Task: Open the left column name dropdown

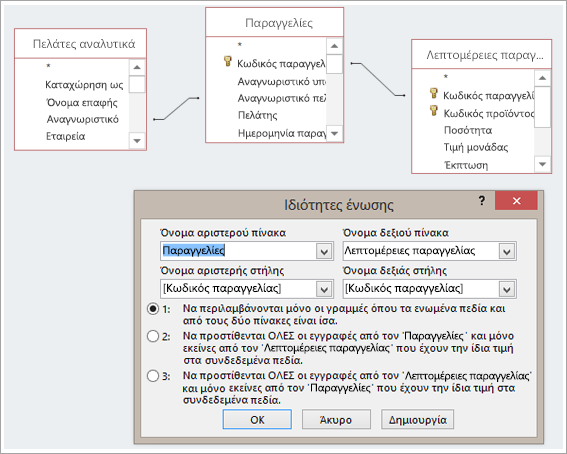Action: pyautogui.click(x=324, y=289)
